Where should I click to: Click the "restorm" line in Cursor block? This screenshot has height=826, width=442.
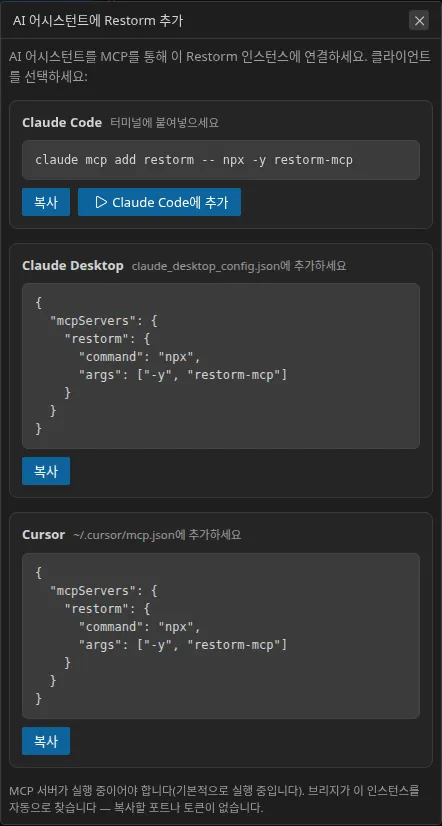coord(107,609)
